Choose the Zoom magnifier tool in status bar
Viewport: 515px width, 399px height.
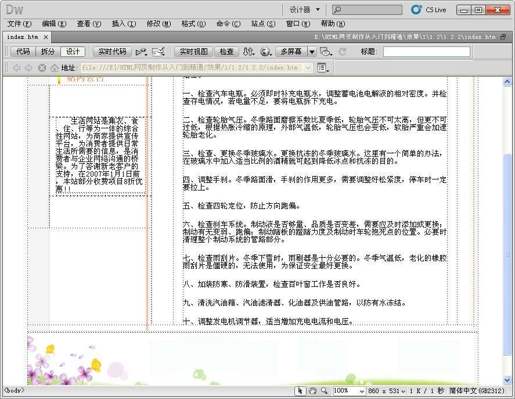click(324, 391)
